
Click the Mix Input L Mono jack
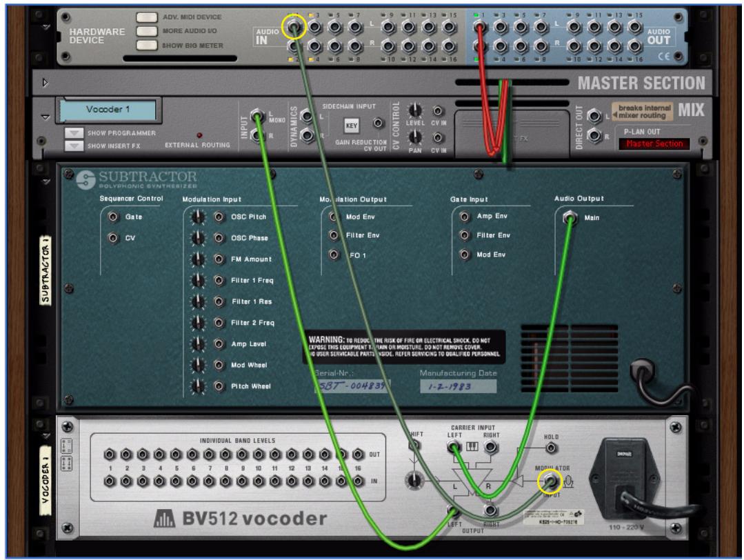[257, 116]
